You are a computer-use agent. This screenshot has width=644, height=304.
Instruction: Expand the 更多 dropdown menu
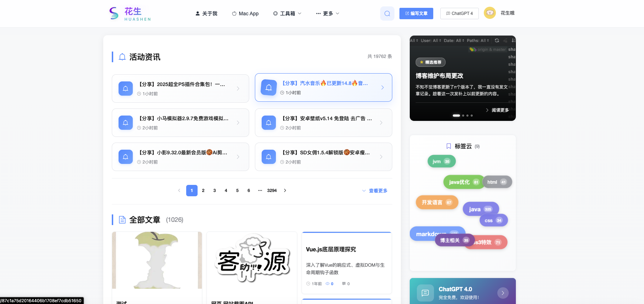pyautogui.click(x=328, y=14)
